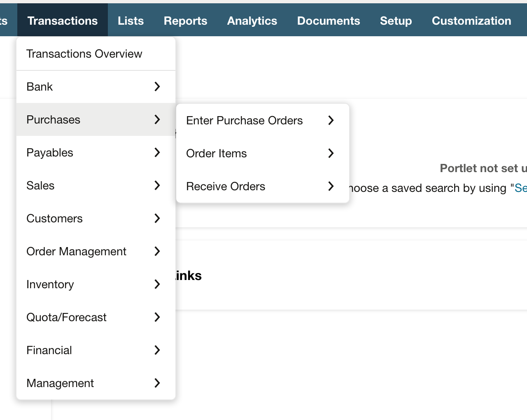The image size is (527, 420).
Task: Choose the Sales menu entry
Action: [96, 185]
